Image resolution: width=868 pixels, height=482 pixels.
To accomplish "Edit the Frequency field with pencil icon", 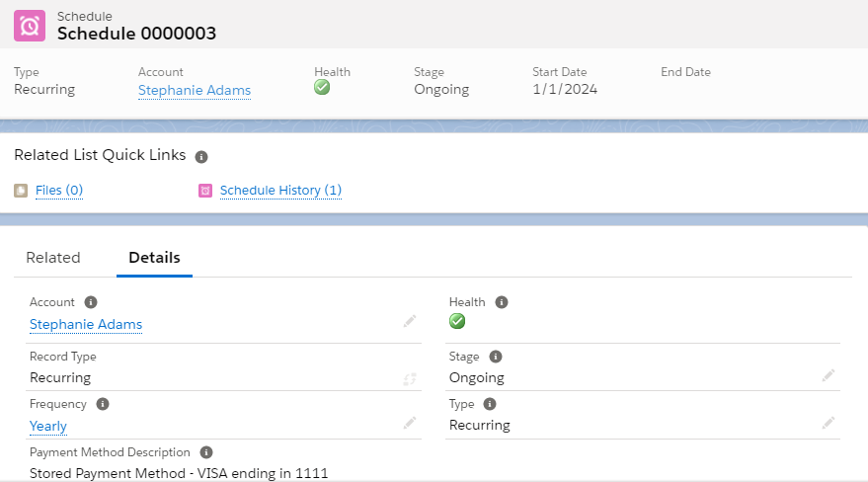I will click(410, 424).
